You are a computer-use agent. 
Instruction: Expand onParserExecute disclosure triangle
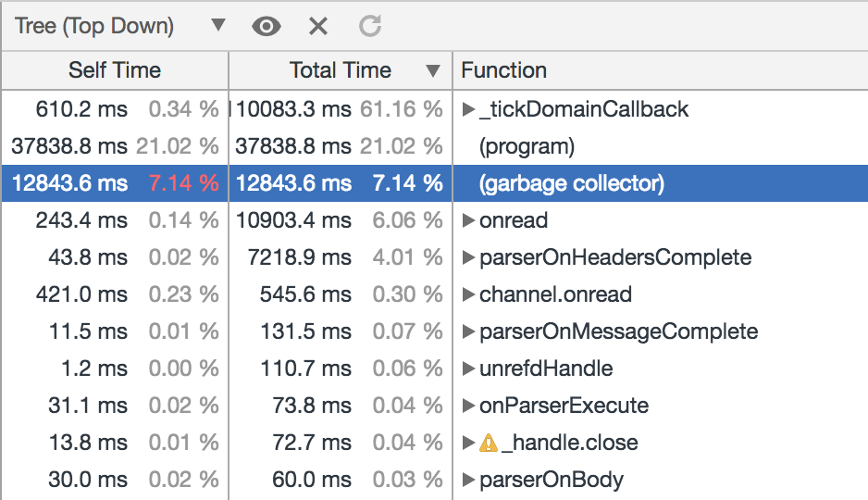coord(468,406)
